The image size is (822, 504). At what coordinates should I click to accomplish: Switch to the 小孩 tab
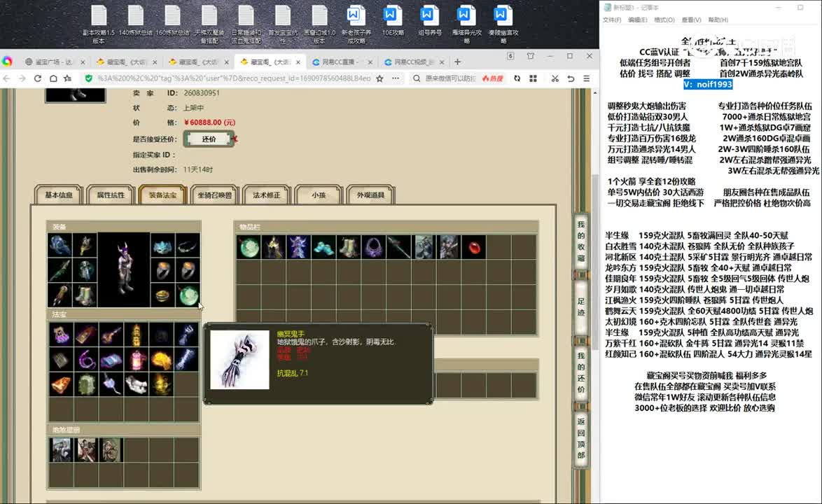[x=319, y=195]
